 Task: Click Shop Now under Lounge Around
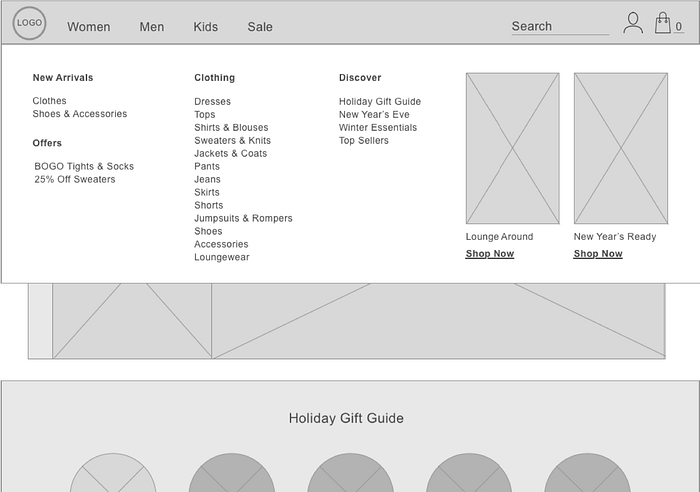(x=490, y=254)
